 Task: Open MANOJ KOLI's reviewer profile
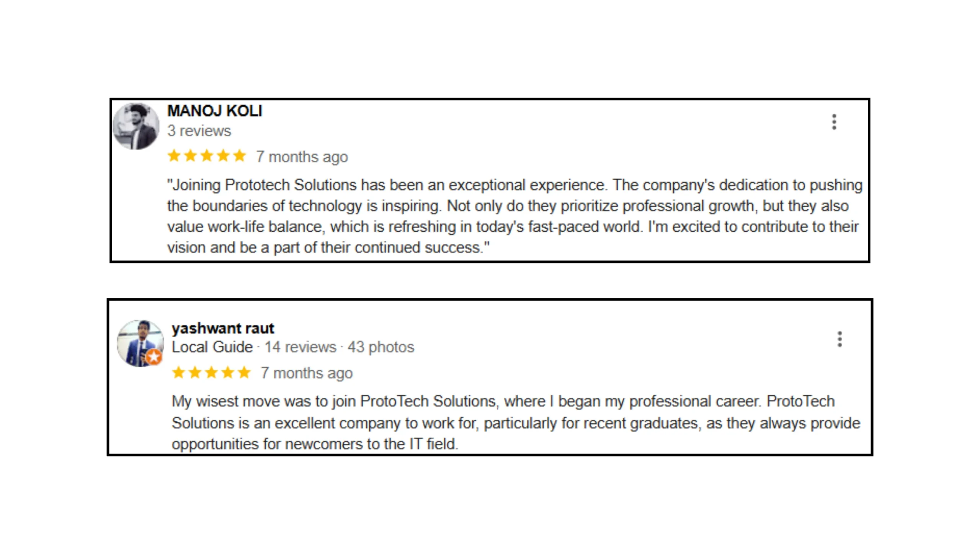point(214,111)
